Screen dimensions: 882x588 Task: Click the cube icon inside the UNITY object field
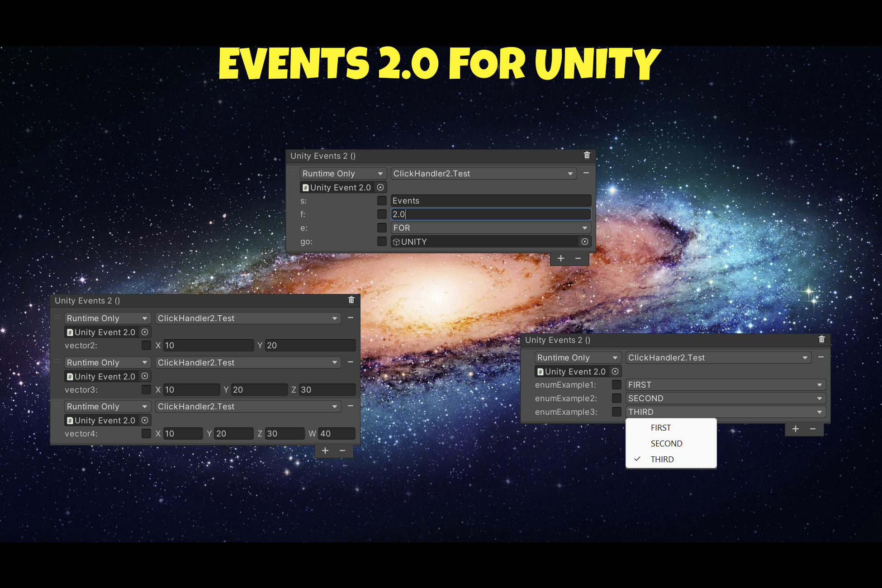[397, 241]
